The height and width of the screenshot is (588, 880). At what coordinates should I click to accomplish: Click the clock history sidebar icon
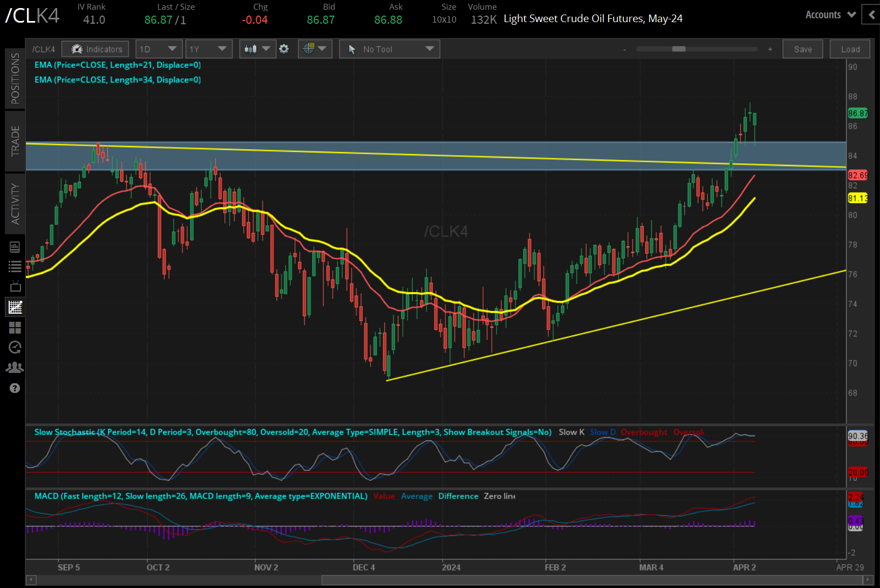[15, 347]
